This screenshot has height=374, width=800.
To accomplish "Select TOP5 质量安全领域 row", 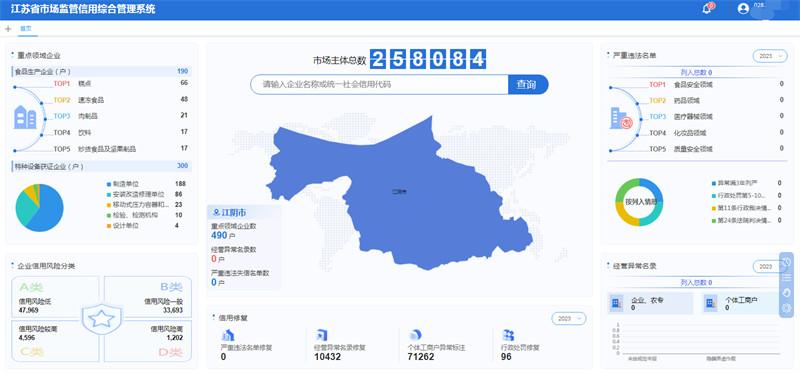I will pos(716,149).
